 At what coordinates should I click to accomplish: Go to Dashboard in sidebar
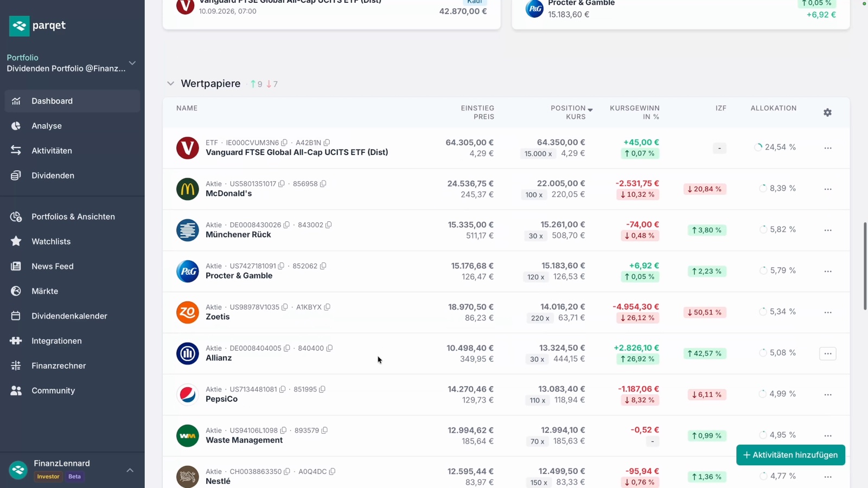(72, 101)
